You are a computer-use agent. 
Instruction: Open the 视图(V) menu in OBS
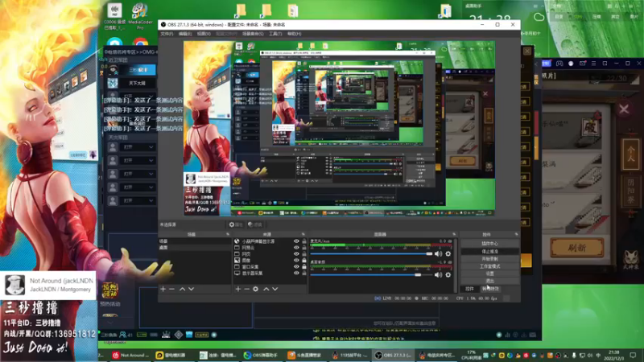tap(204, 34)
